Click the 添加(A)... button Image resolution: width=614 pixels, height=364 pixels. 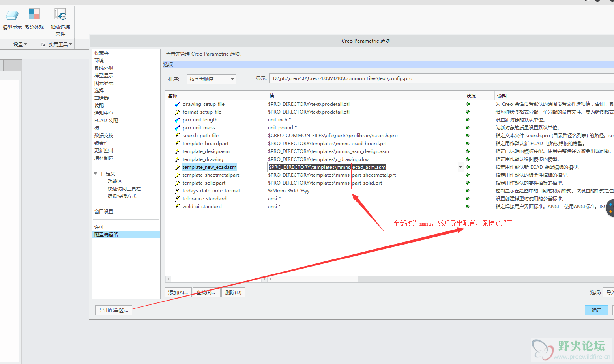(x=178, y=293)
